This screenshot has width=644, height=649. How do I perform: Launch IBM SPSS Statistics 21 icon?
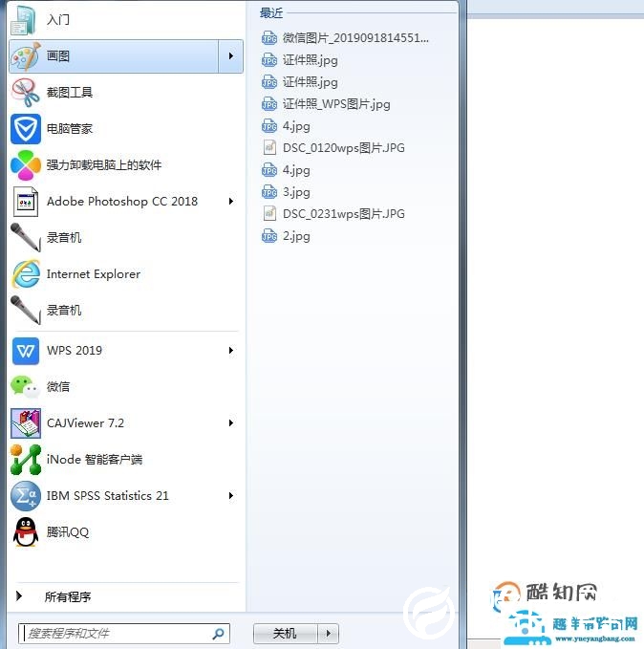[x=26, y=496]
